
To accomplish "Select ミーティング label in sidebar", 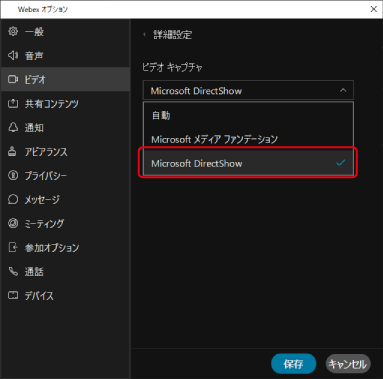I will [x=44, y=223].
